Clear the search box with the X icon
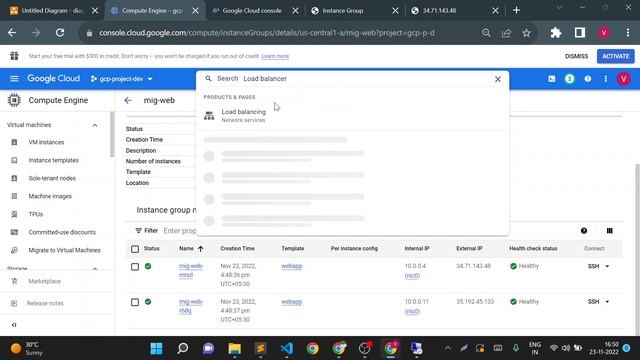 498,79
